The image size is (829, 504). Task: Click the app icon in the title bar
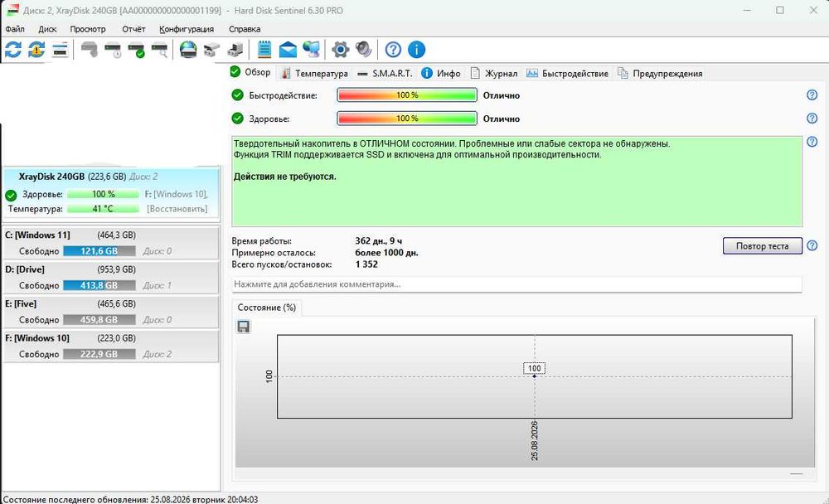coord(12,10)
